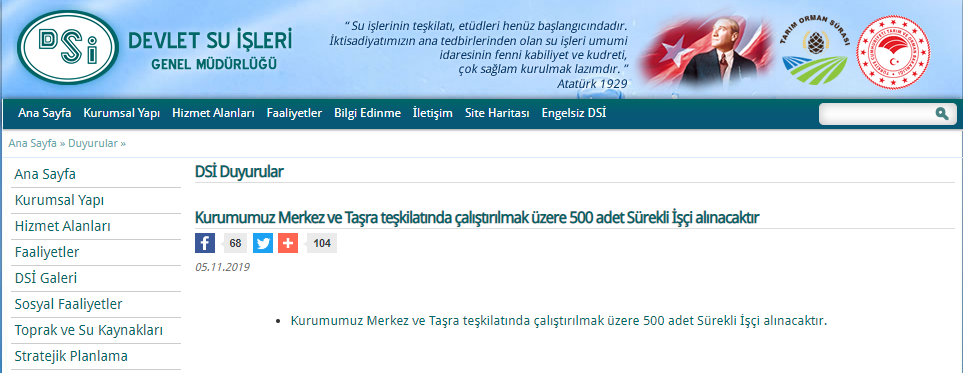Click the 500 adet Sürekli İşçi headline
This screenshot has width=963, height=373.
(x=478, y=218)
